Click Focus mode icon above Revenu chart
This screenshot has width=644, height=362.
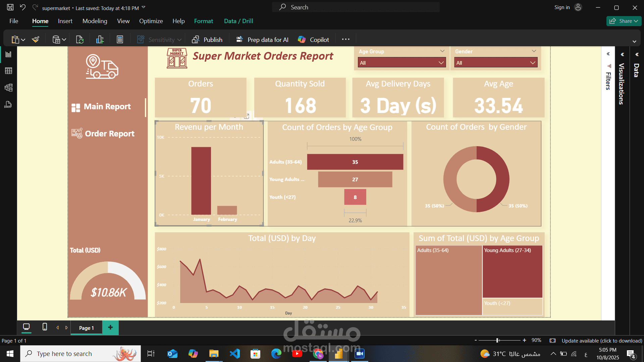coord(247,116)
